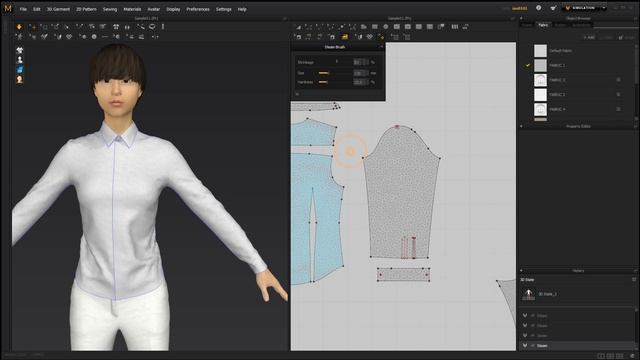This screenshot has width=640, height=360.
Task: Expand the small arrow at Steam Brush panel bottom
Action: pos(297,94)
